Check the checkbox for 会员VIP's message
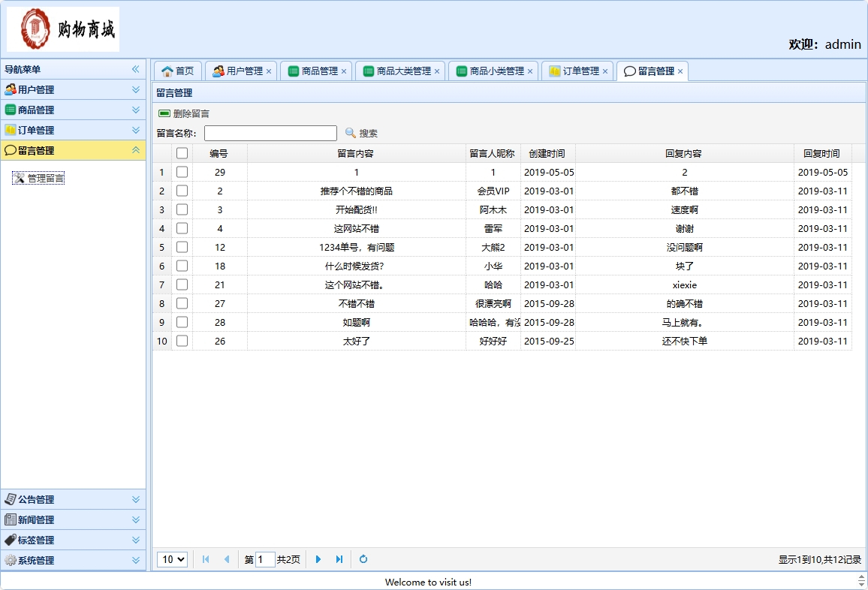Screen dimensions: 868x590 181,191
